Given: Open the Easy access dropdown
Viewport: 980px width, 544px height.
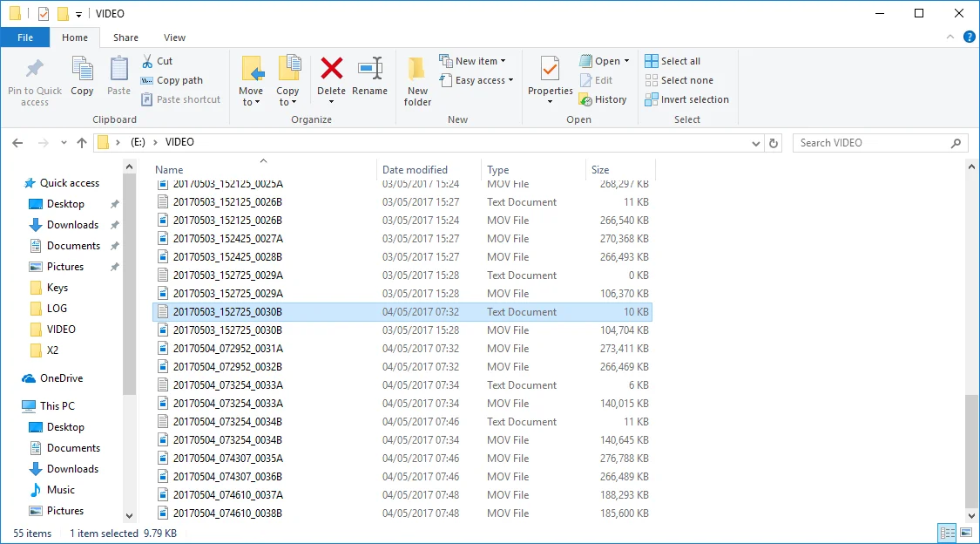Looking at the screenshot, I should click(x=476, y=80).
